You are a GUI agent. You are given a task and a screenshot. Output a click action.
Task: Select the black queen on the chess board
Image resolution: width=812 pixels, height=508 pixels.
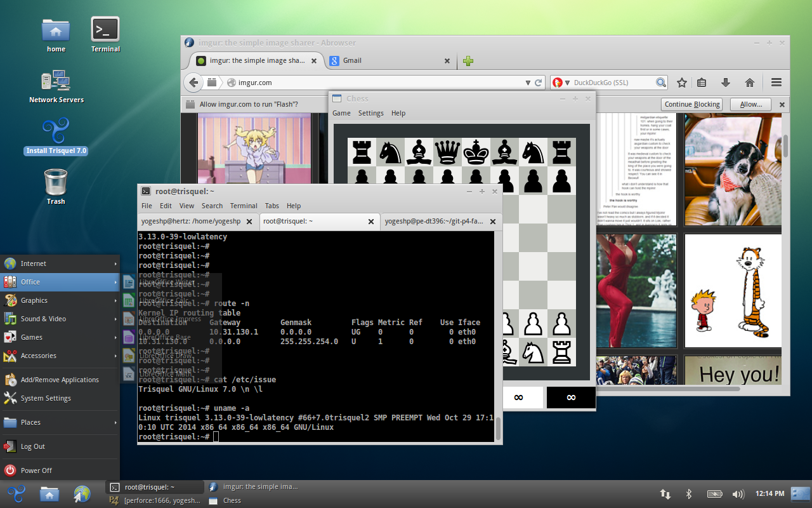448,152
